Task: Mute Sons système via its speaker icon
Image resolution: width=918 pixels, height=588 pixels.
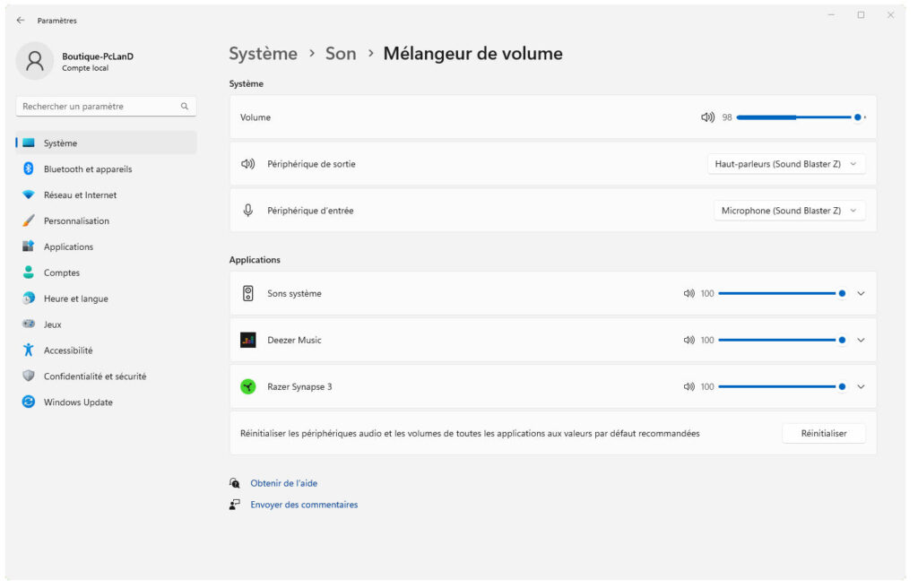Action: [x=688, y=293]
